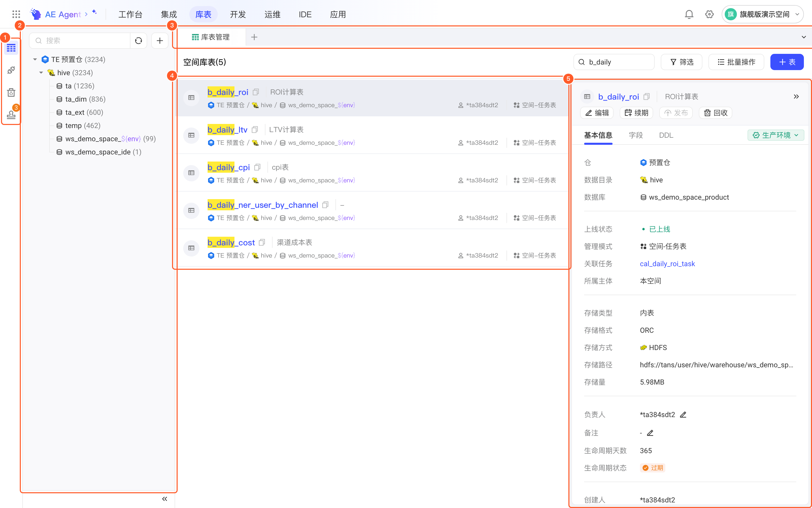Select the table grid sidebar icon

(11, 48)
